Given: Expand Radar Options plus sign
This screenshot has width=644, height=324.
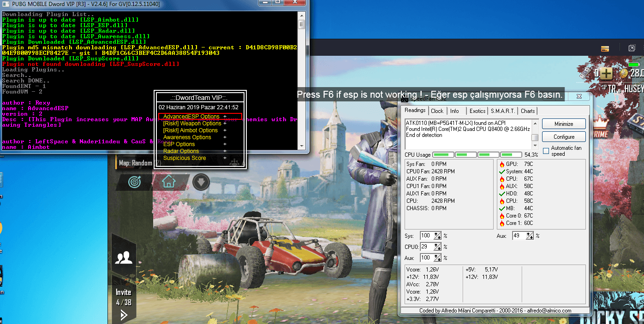Looking at the screenshot, I should tap(225, 151).
